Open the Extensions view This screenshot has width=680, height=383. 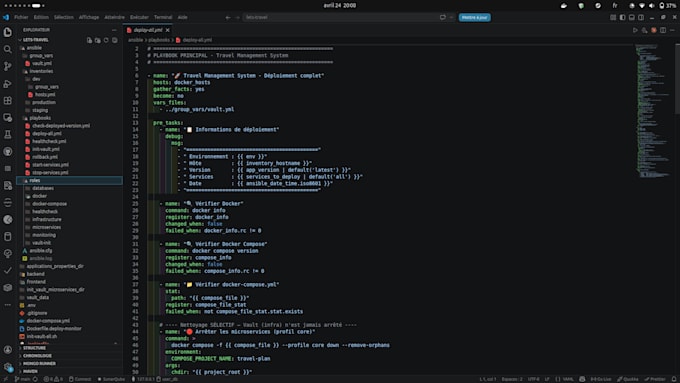point(8,100)
